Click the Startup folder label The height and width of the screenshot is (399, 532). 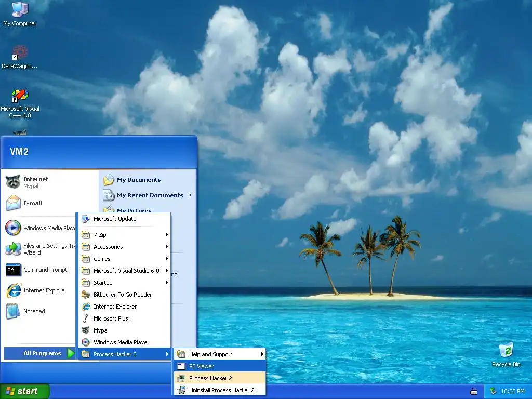pyautogui.click(x=103, y=282)
